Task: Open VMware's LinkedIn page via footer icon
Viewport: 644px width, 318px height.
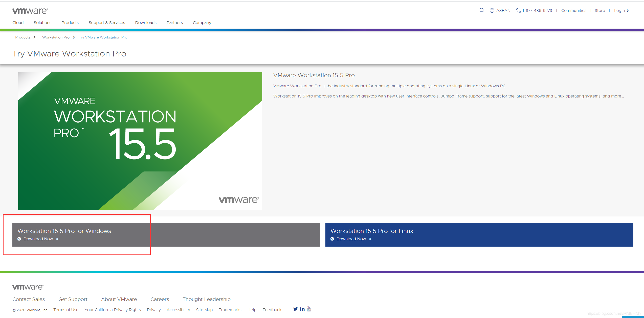Action: (302, 309)
